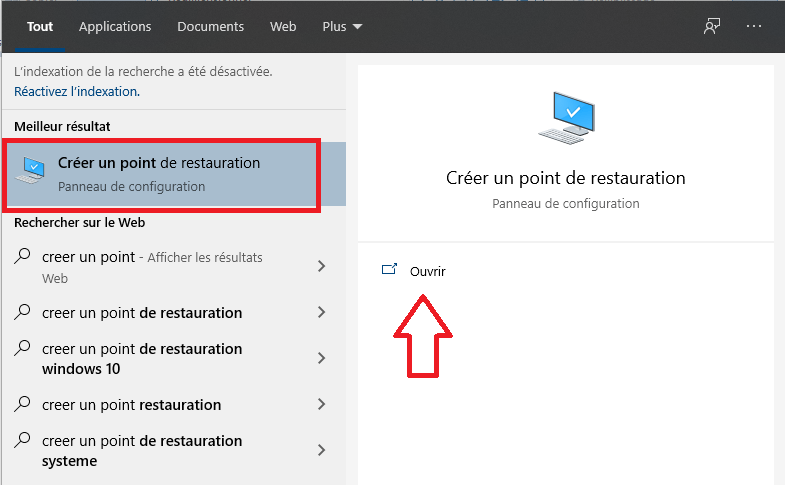The image size is (785, 485).
Task: Open the Créer un point de restauration best result
Action: point(174,174)
